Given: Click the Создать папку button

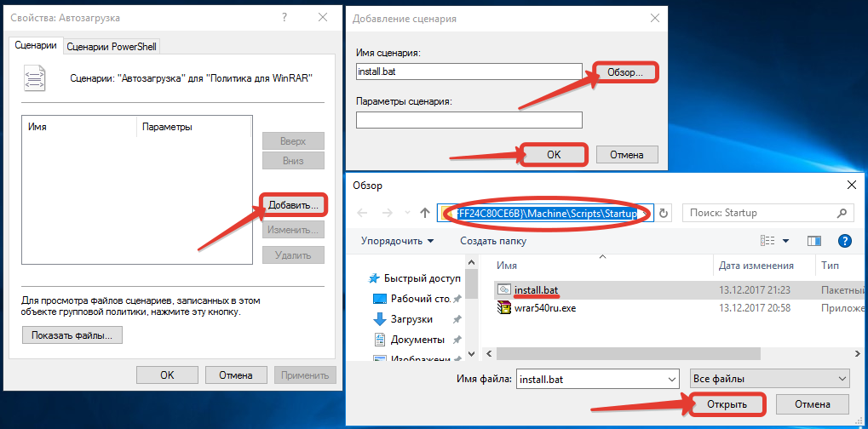Looking at the screenshot, I should 493,241.
